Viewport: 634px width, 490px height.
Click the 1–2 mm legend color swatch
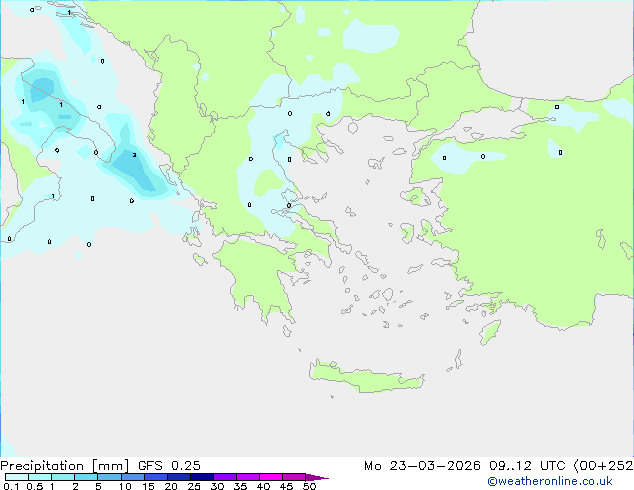tap(63, 477)
